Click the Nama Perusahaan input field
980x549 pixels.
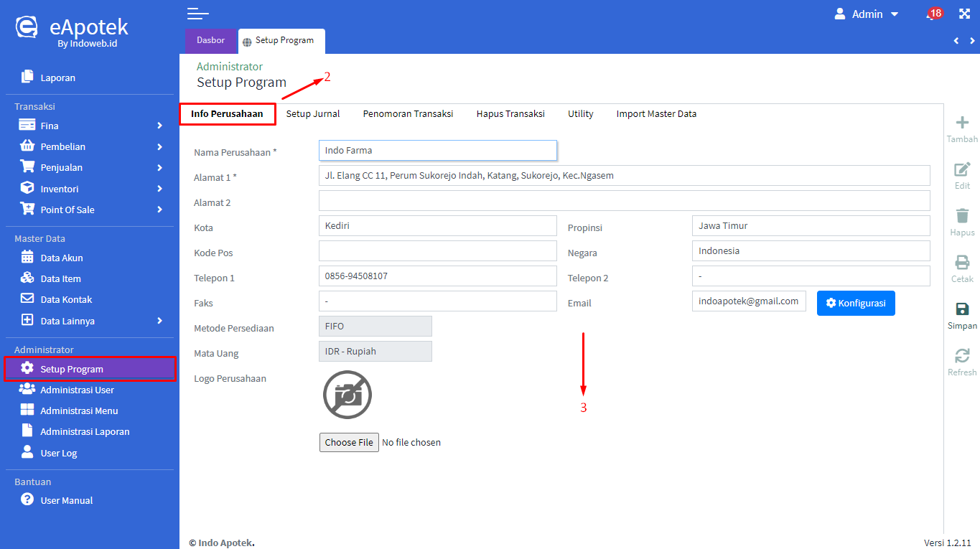(437, 151)
